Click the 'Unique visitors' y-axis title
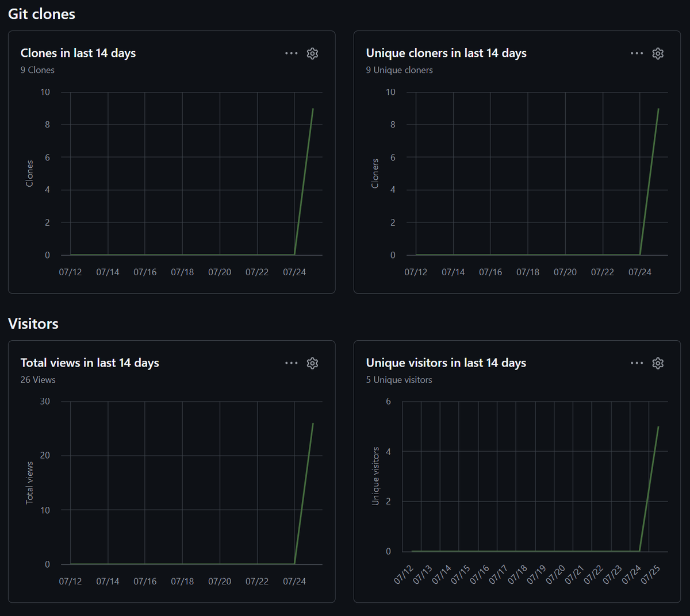Image resolution: width=690 pixels, height=616 pixels. pyautogui.click(x=375, y=476)
